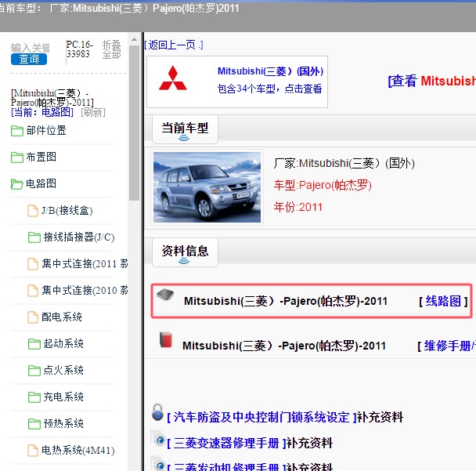
Task: Open the 布置图 folder icon
Action: click(x=17, y=157)
